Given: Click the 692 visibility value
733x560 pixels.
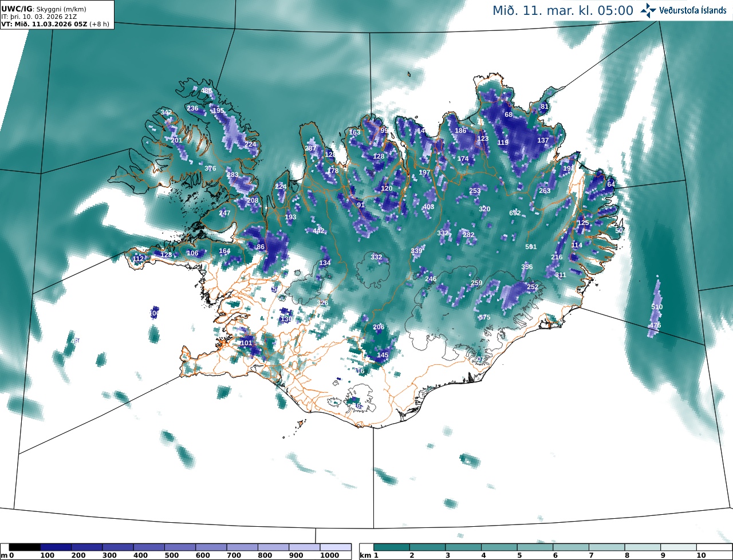Looking at the screenshot, I should (x=515, y=213).
